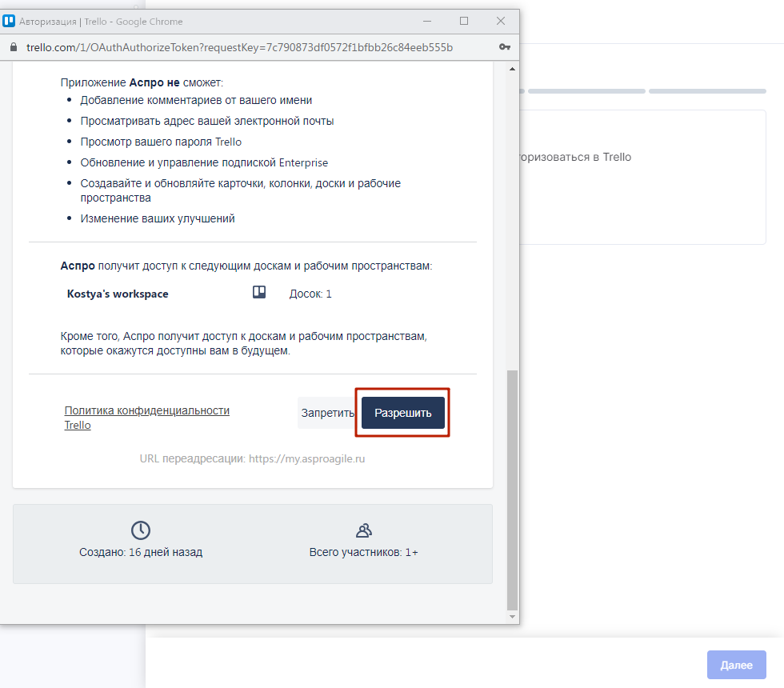
Task: Click the password key icon in address bar
Action: pos(505,47)
